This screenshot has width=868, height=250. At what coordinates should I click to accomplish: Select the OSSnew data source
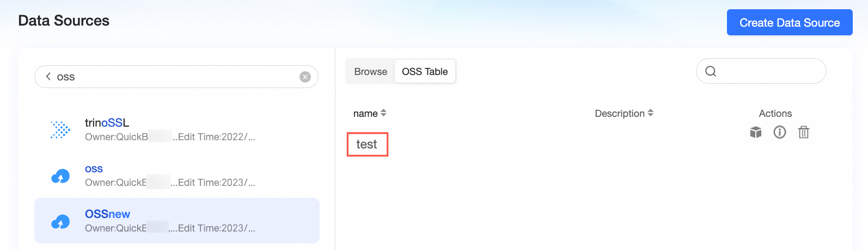tap(176, 221)
